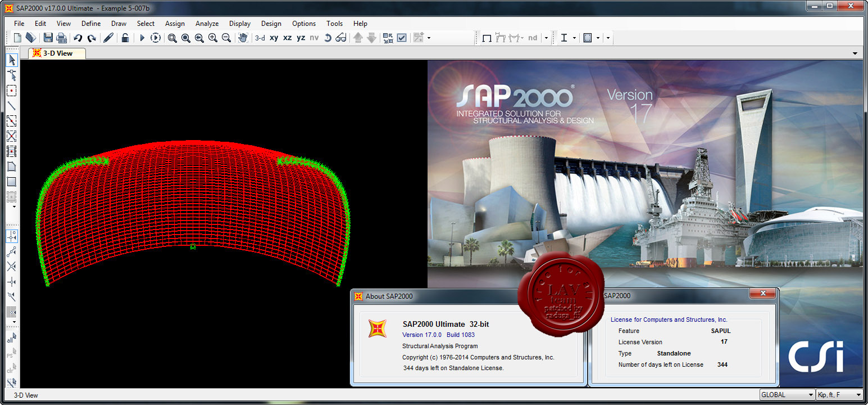Image resolution: width=868 pixels, height=405 pixels.
Task: Select Draw Frame/Cable line tool
Action: pyautogui.click(x=11, y=106)
